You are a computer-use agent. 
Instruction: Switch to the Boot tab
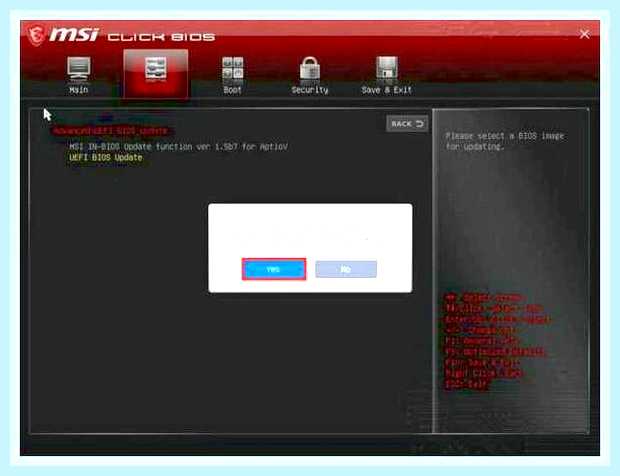tap(232, 76)
